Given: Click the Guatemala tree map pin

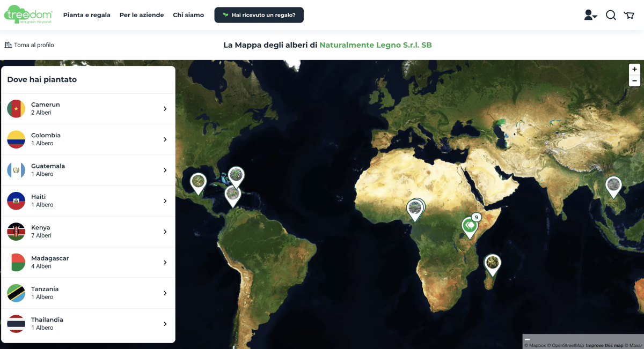Looking at the screenshot, I should [199, 182].
